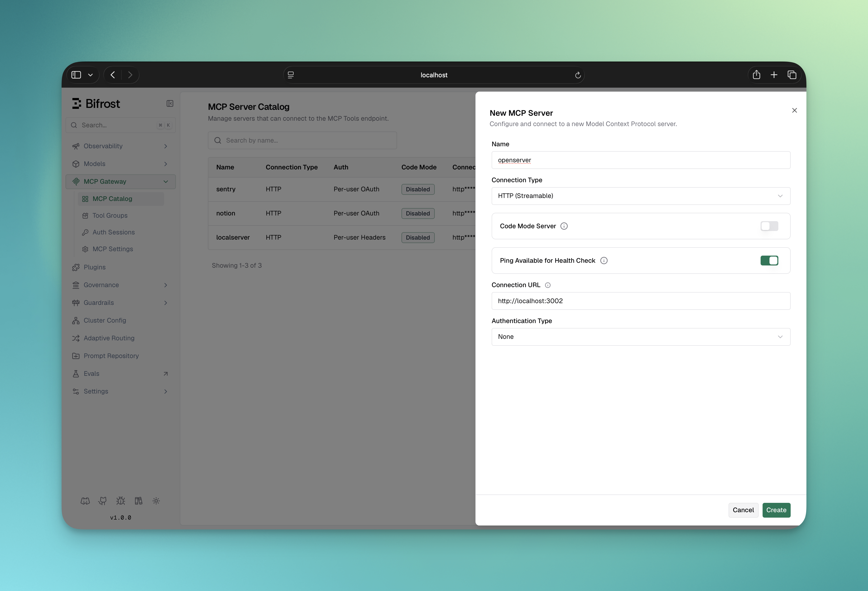The height and width of the screenshot is (591, 868).
Task: Click the Create button
Action: coord(776,510)
